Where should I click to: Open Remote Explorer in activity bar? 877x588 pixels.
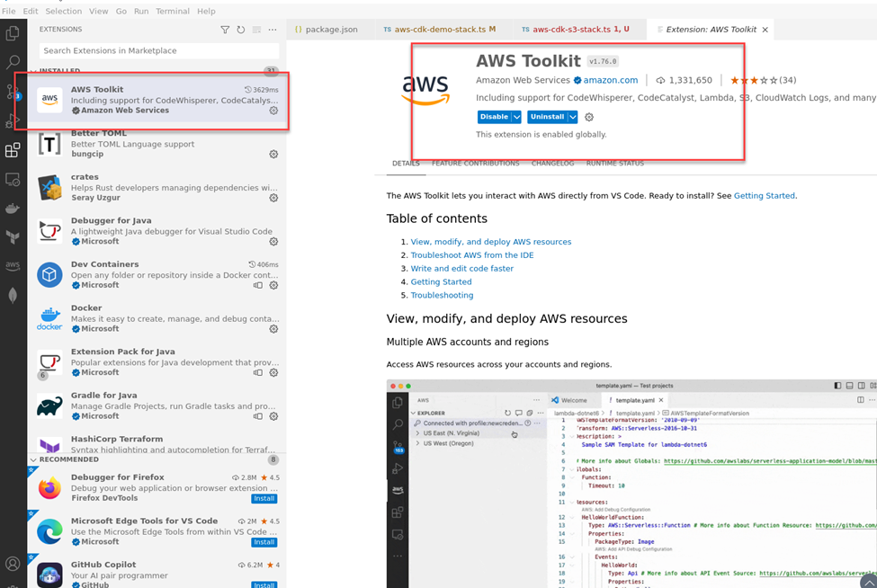13,180
